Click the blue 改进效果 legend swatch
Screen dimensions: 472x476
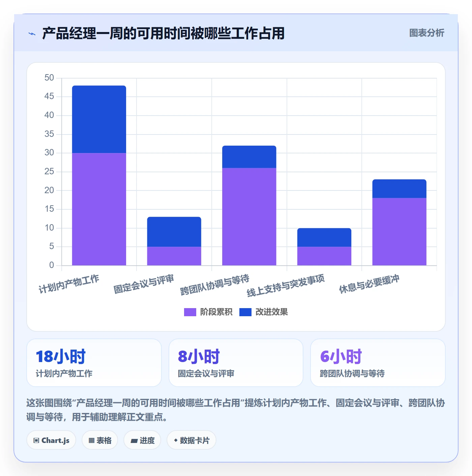coord(245,312)
